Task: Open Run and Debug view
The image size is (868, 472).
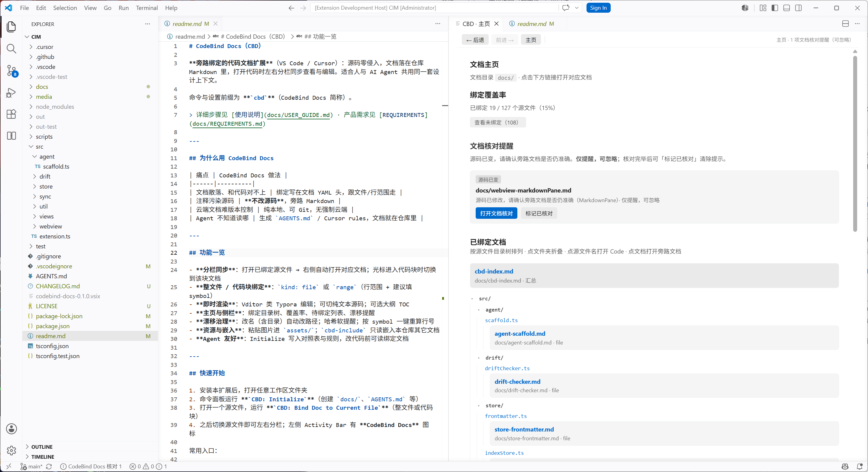Action: [11, 92]
